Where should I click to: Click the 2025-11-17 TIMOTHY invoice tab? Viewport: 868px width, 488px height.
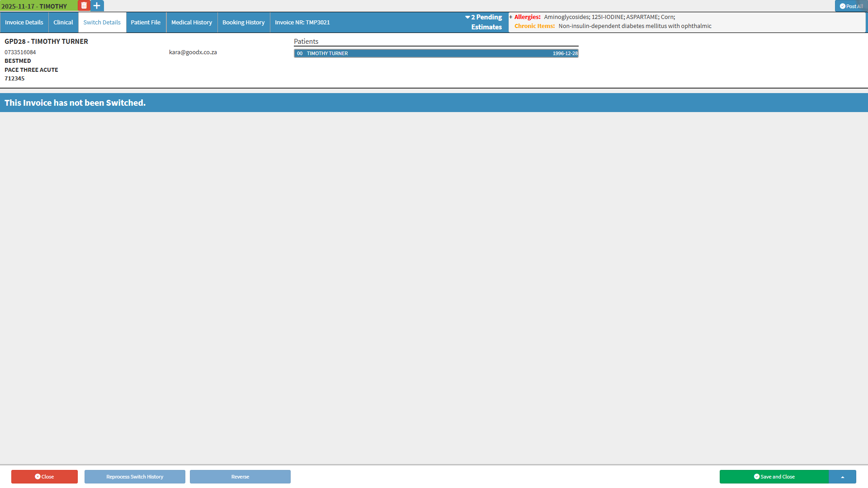click(x=34, y=6)
